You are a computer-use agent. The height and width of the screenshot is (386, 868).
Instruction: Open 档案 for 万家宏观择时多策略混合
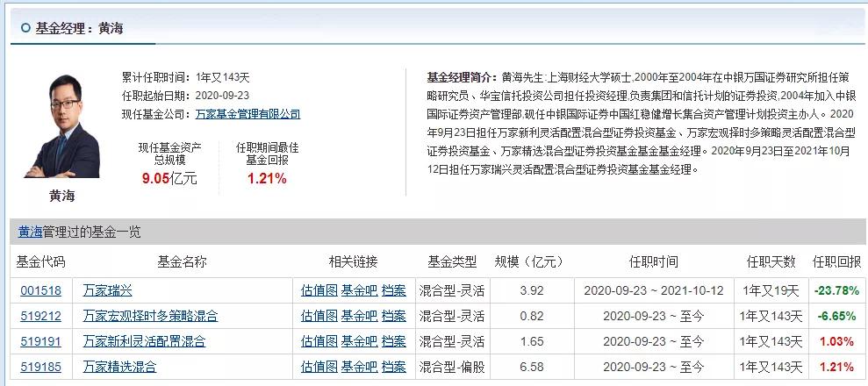(393, 317)
